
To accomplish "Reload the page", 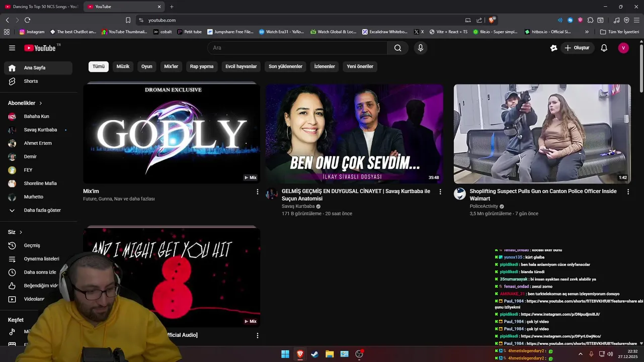I will [27, 20].
